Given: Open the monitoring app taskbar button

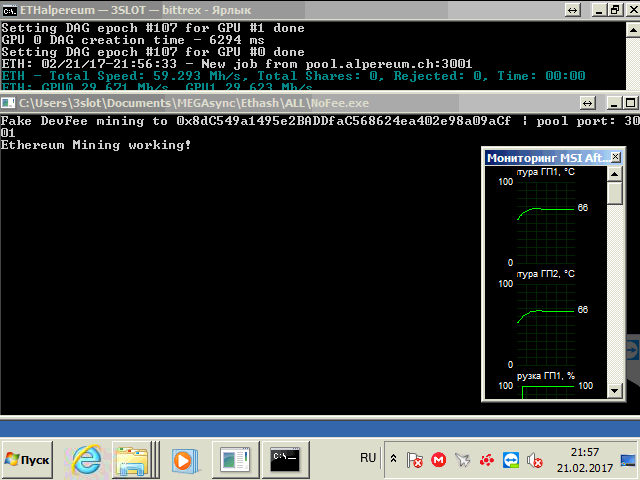Looking at the screenshot, I should click(236, 460).
